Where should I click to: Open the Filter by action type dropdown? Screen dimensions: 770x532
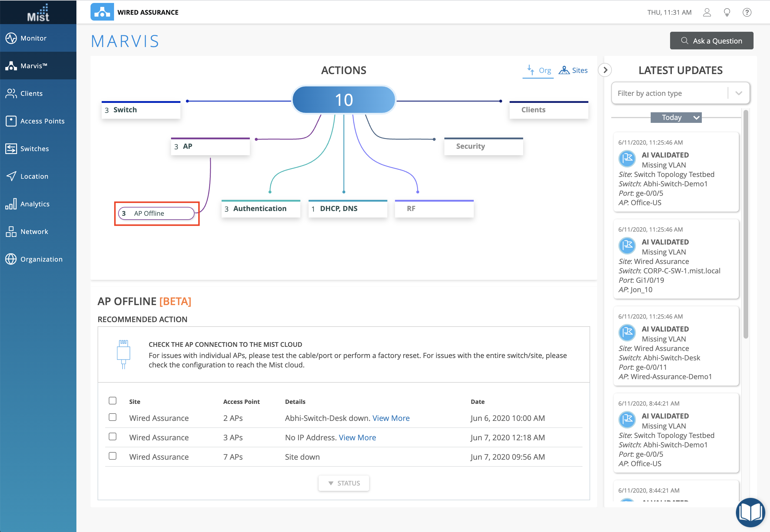(x=680, y=93)
